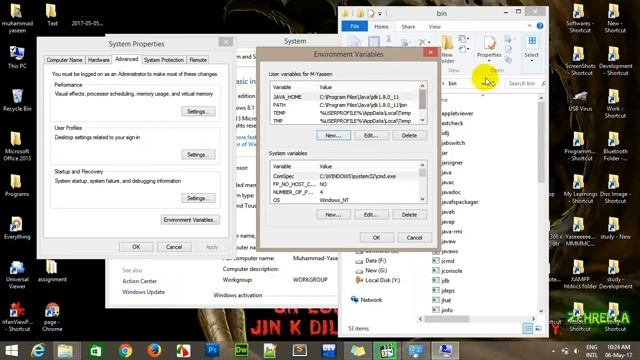Open Universal Viewer desktop icon
The height and width of the screenshot is (360, 640).
point(17,274)
